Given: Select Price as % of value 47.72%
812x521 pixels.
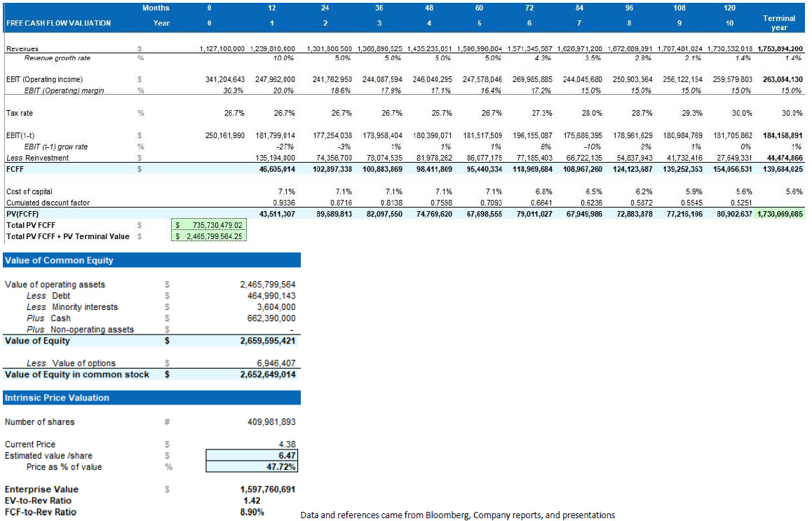Looking at the screenshot, I should click(252, 466).
